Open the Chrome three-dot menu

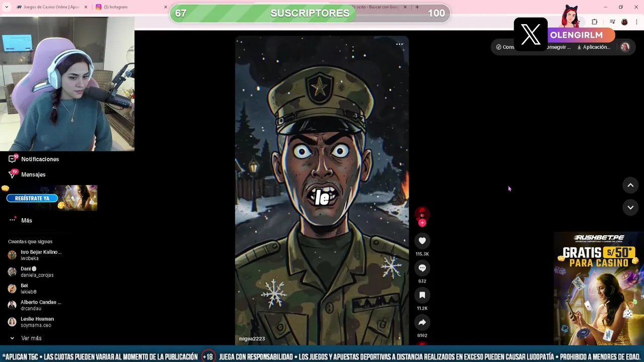pyautogui.click(x=636, y=22)
